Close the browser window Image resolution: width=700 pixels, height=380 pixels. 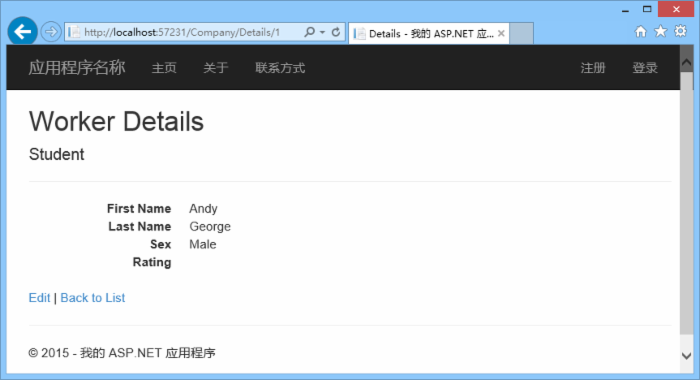676,9
